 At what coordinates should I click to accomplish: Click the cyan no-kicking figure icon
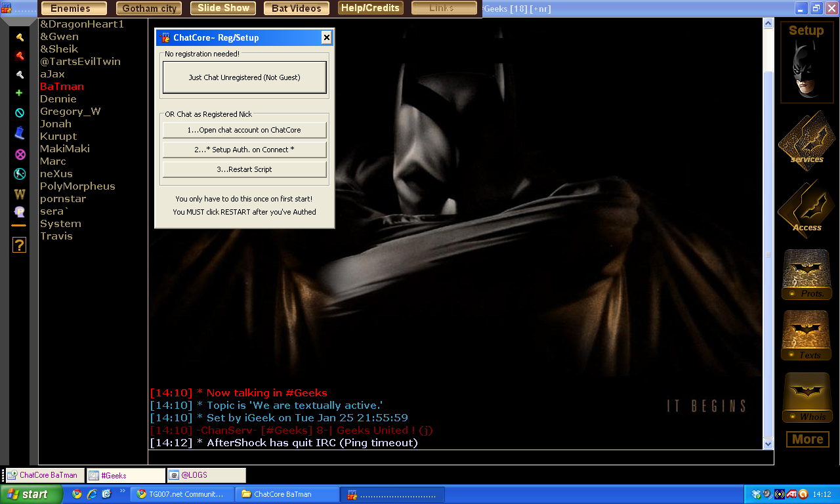(x=20, y=175)
